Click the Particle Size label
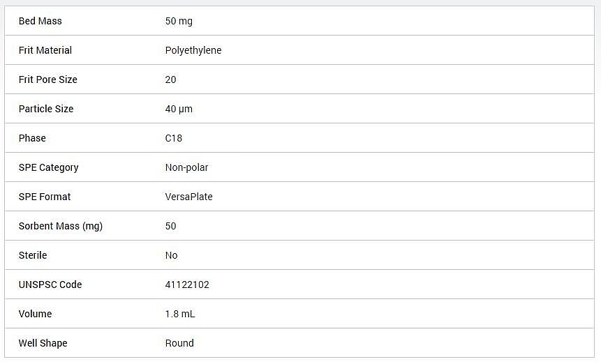The width and height of the screenshot is (601, 364). coord(46,109)
